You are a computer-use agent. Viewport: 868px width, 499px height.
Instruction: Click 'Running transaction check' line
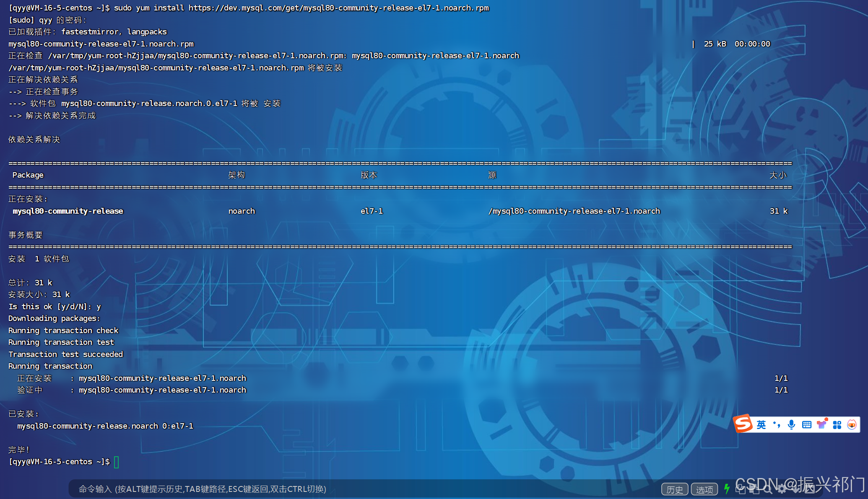[x=63, y=331]
